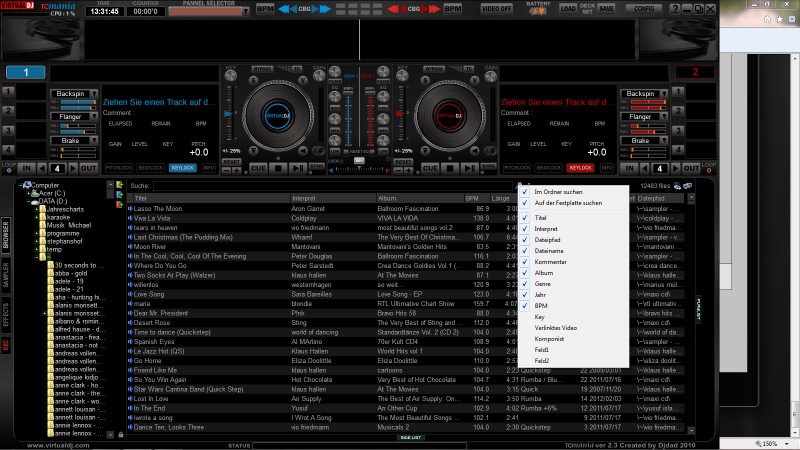The width and height of the screenshot is (800, 450).
Task: Open the SAMPLER side tab
Action: [6, 276]
